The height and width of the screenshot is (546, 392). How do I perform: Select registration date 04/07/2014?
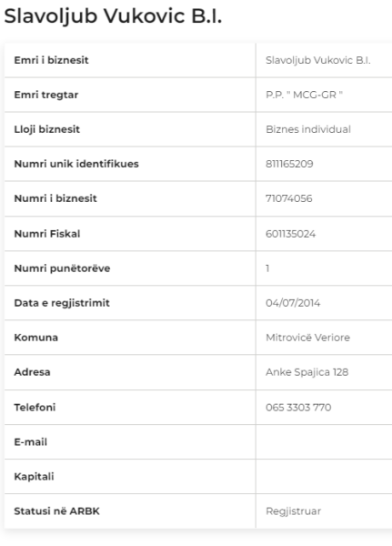point(293,303)
